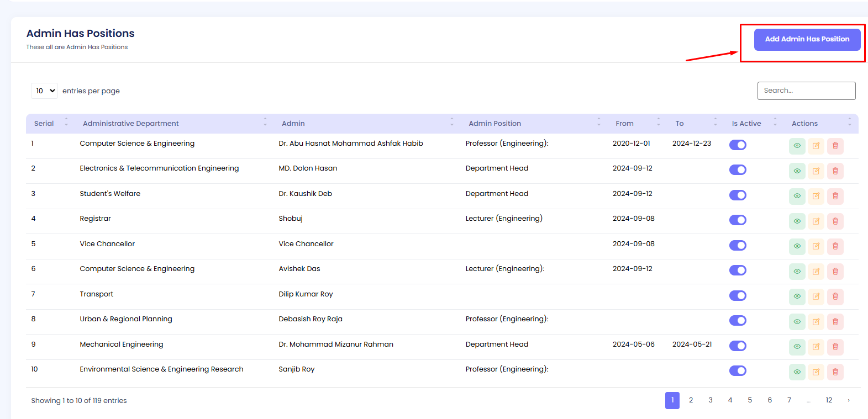Click edit icon for MD. Dolon Hasan row
The height and width of the screenshot is (419, 868).
816,171
